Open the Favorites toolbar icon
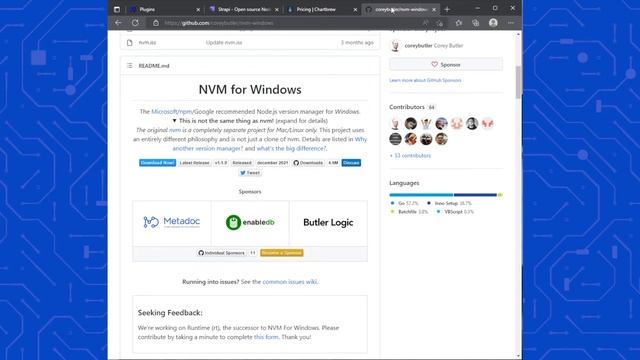The height and width of the screenshot is (360, 640). [459, 23]
